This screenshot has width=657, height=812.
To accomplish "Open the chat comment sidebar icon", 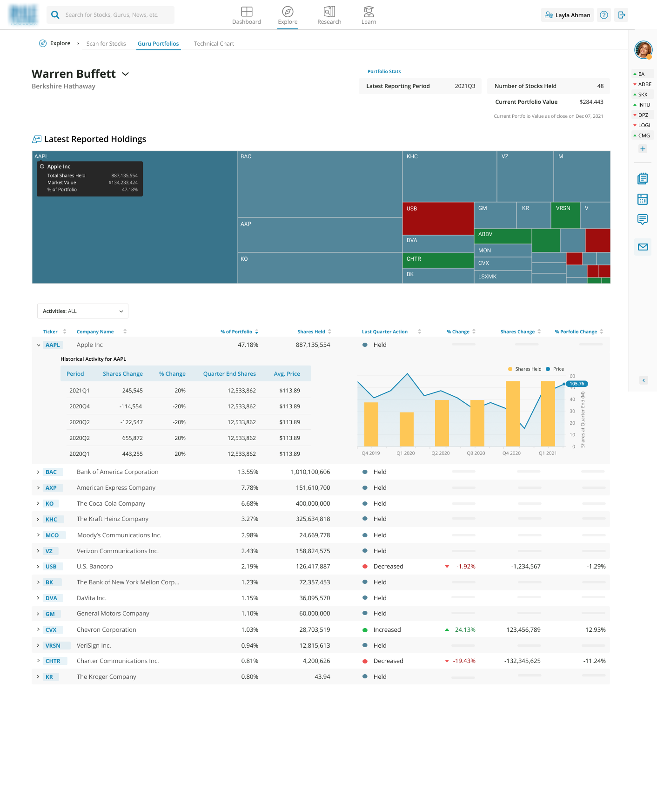I will [643, 219].
